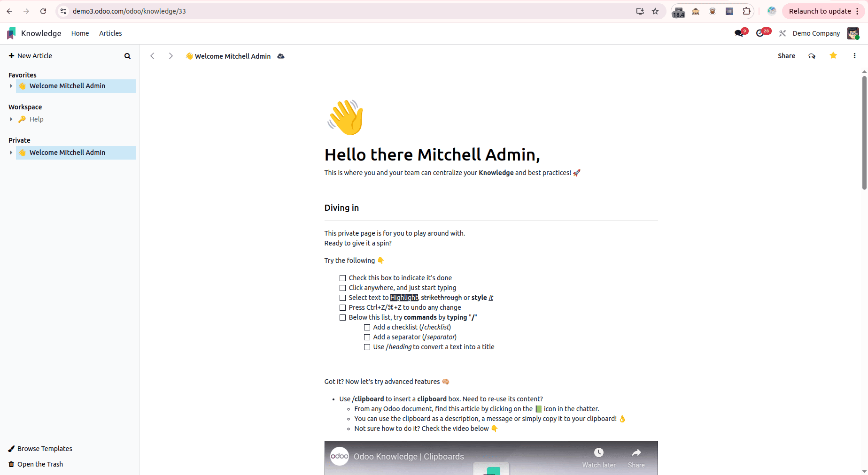The image size is (868, 475).
Task: Click Relaunch to update
Action: pyautogui.click(x=820, y=11)
